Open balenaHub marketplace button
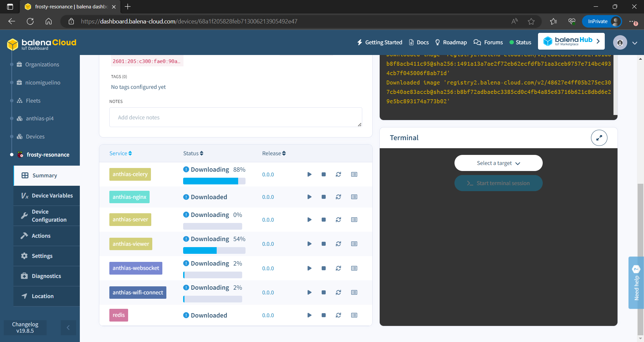644x342 pixels. (571, 41)
